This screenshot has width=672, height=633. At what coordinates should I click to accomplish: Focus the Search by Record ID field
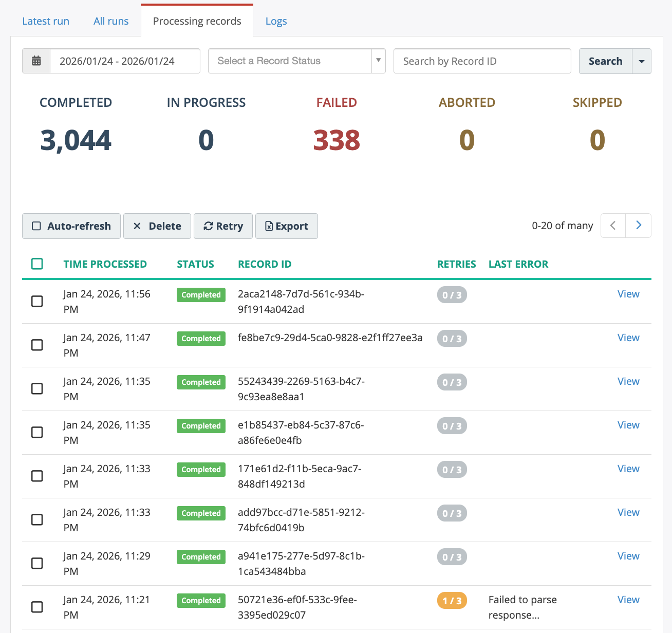(482, 61)
